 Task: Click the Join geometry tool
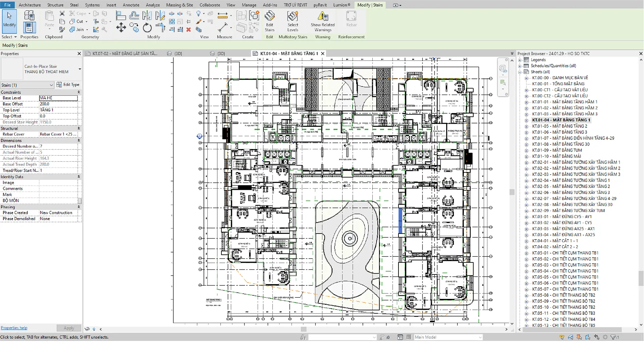point(76,30)
